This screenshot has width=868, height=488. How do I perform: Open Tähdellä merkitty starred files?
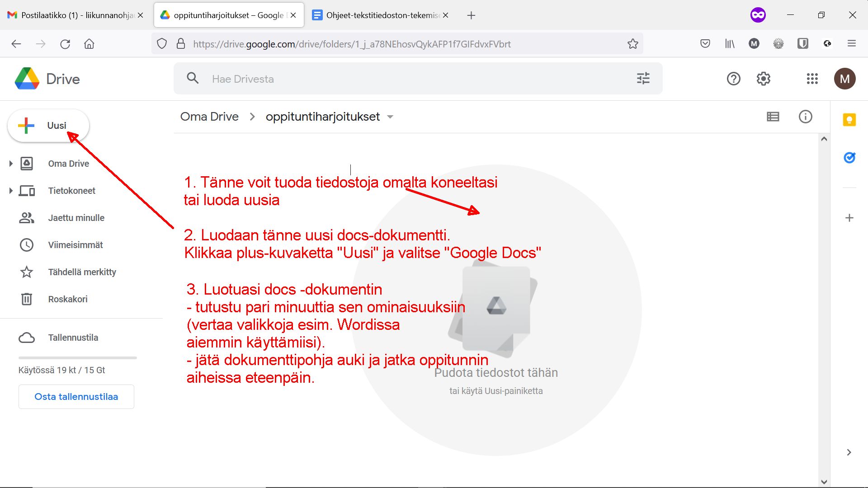[x=82, y=272]
